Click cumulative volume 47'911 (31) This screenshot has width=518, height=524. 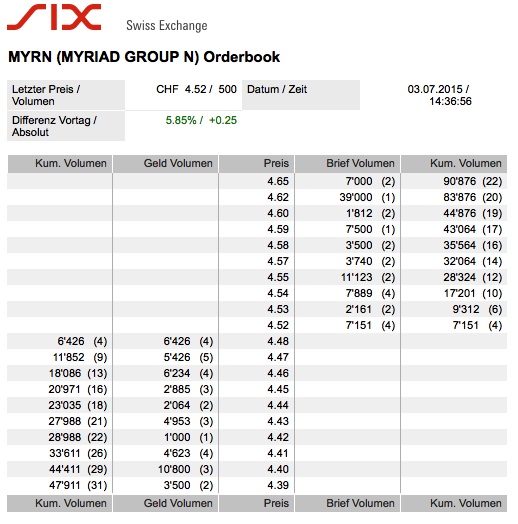pyautogui.click(x=78, y=485)
